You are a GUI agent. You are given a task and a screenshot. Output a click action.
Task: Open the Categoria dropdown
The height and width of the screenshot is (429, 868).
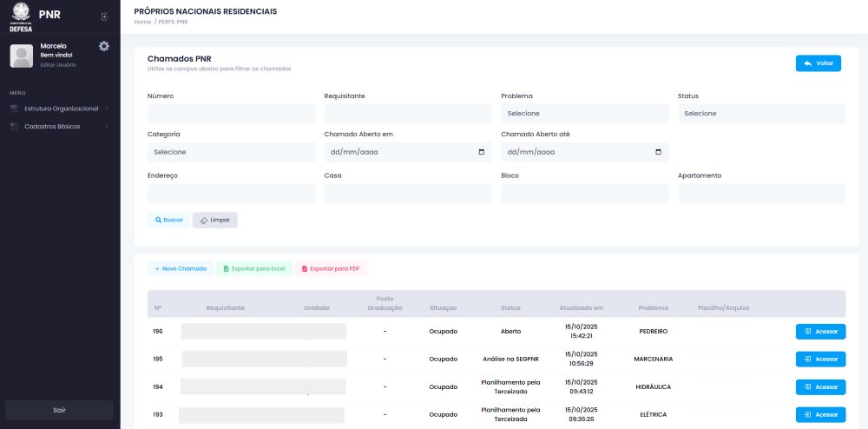(x=231, y=152)
